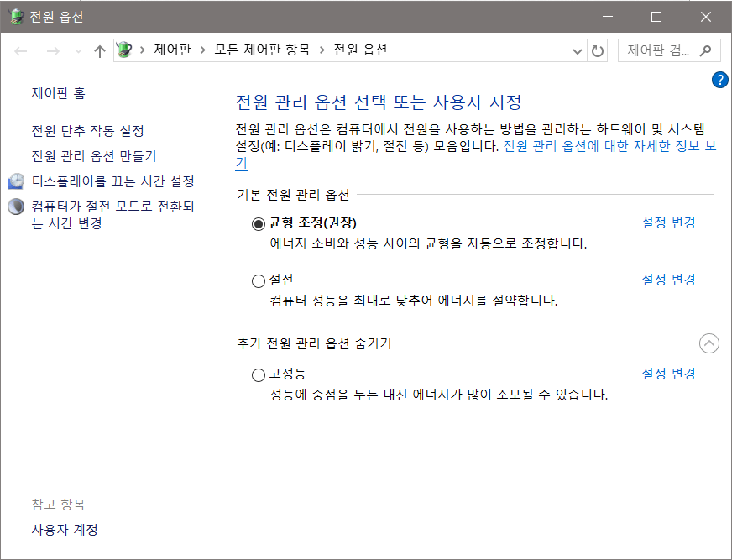Expand the chevron after 제어판 breadcrumb
Viewport: 732px width, 560px height.
click(x=202, y=50)
